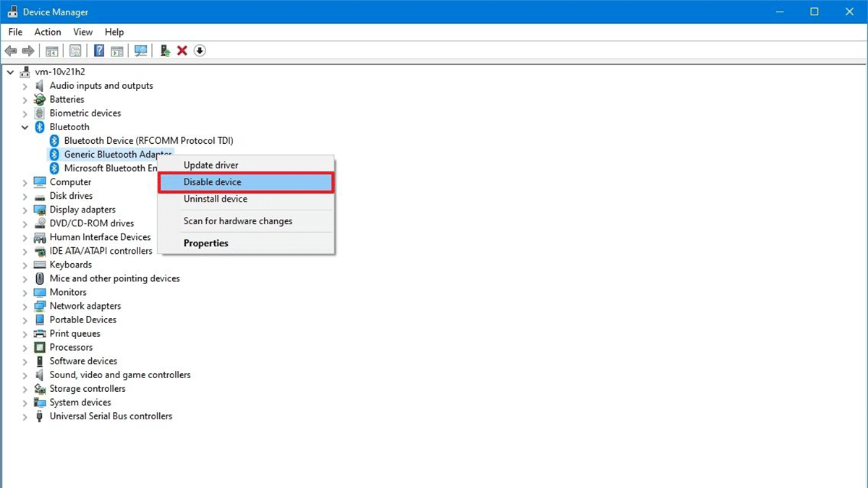
Task: Click the Back arrow in the toolbar
Action: (x=11, y=51)
